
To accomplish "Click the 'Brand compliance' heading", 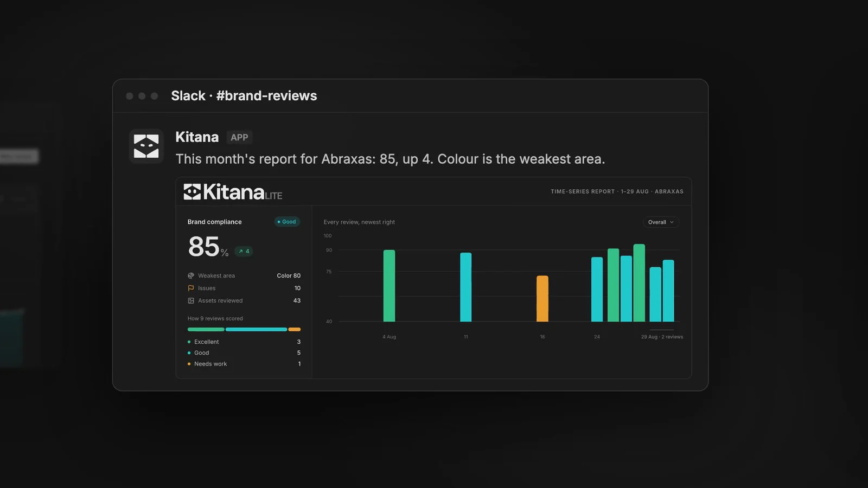I will pyautogui.click(x=215, y=222).
